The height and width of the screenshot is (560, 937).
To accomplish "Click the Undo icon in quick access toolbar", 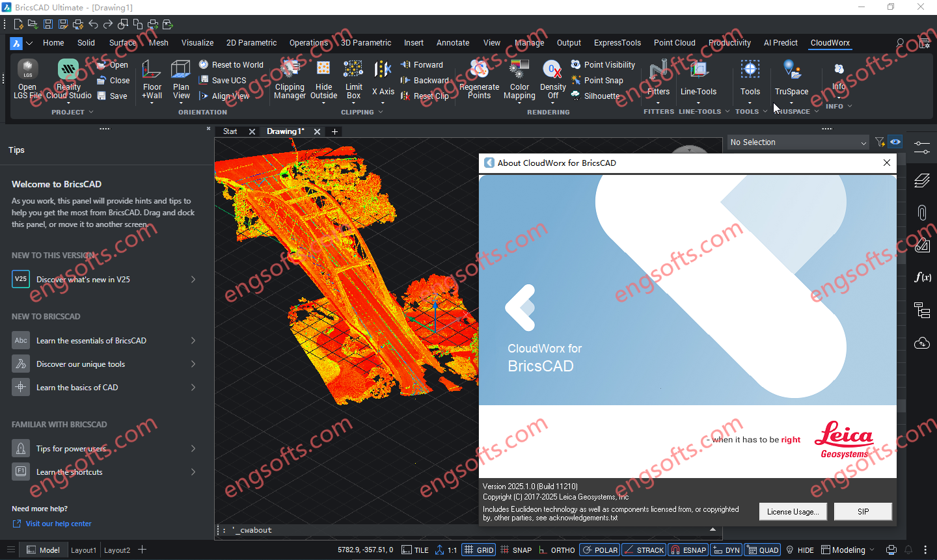I will (93, 24).
